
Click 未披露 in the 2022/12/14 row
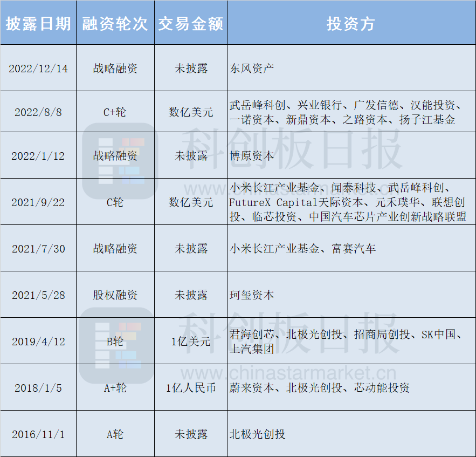click(191, 69)
